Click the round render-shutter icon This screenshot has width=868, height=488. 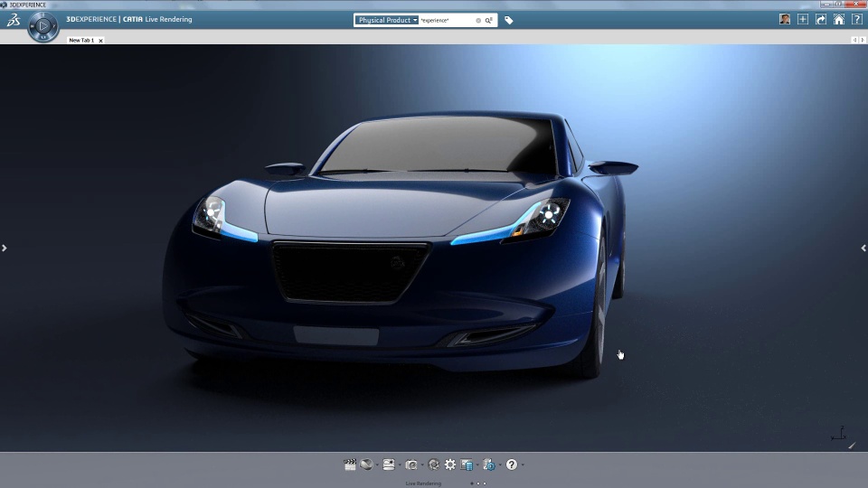[x=434, y=465]
